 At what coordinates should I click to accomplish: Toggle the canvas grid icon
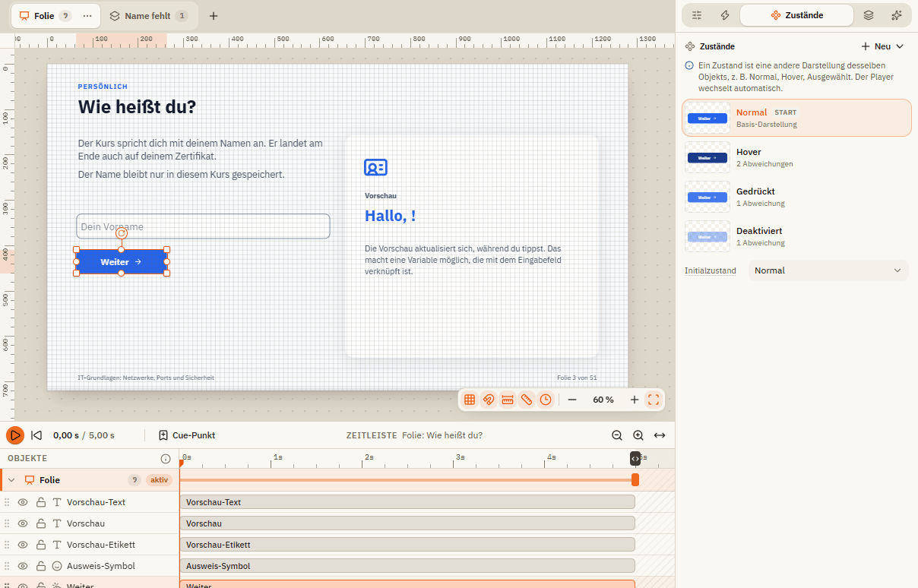470,400
